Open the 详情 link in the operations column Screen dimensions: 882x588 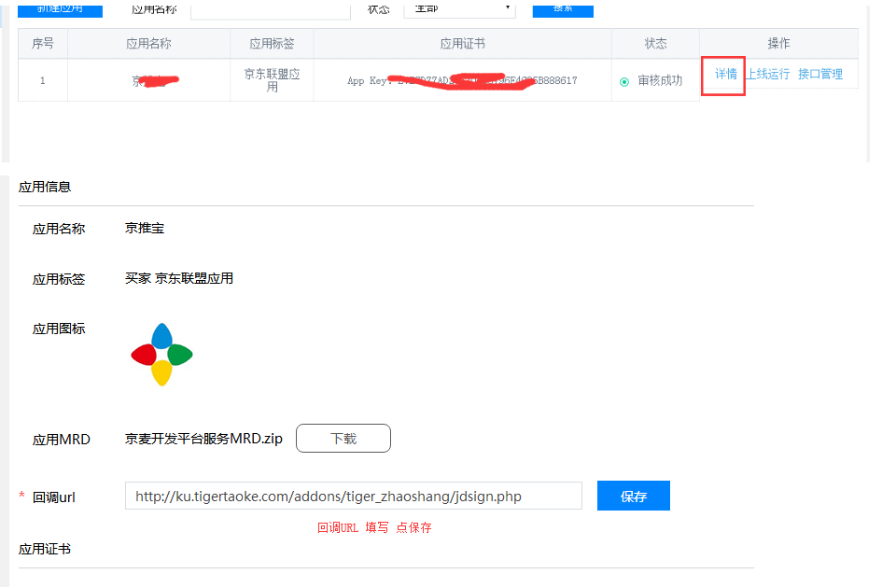(x=725, y=75)
